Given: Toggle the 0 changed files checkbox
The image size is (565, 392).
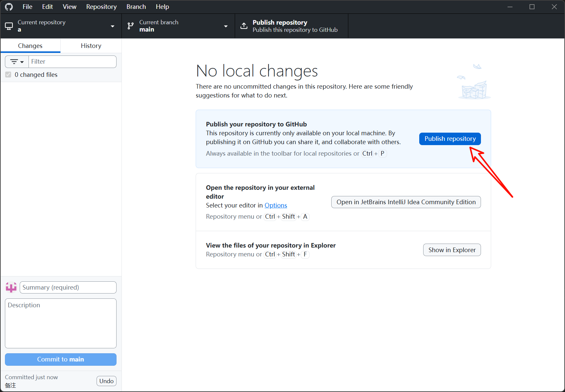Looking at the screenshot, I should point(8,75).
